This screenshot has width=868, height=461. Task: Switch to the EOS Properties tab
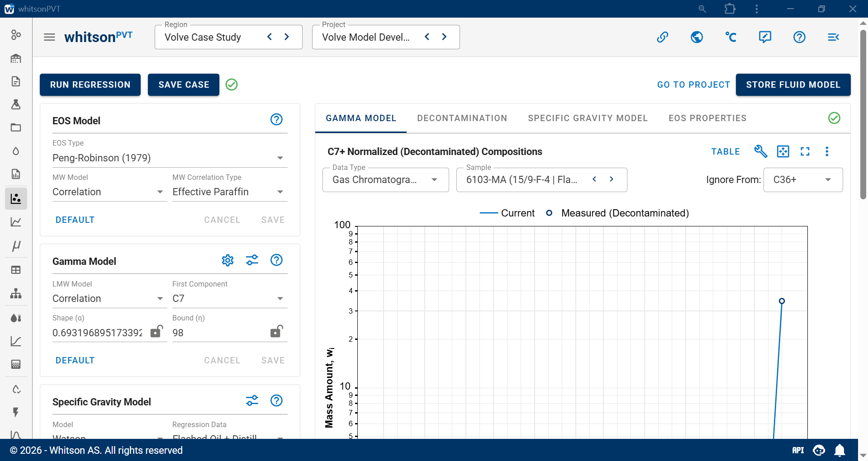(x=708, y=118)
